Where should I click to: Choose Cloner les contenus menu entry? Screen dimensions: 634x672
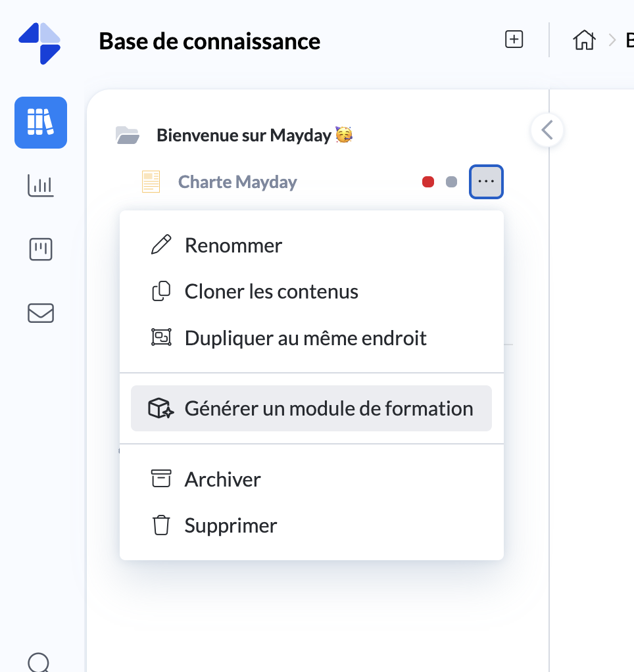[271, 291]
